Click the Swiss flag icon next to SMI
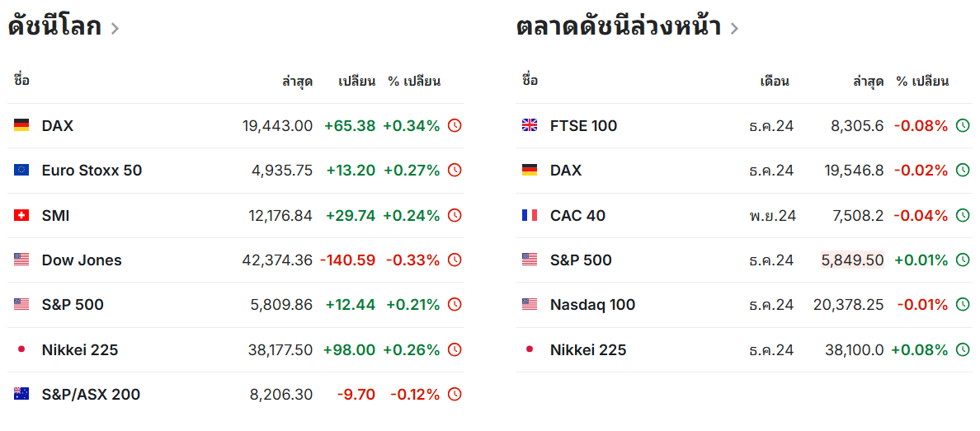This screenshot has width=980, height=431. 21,216
